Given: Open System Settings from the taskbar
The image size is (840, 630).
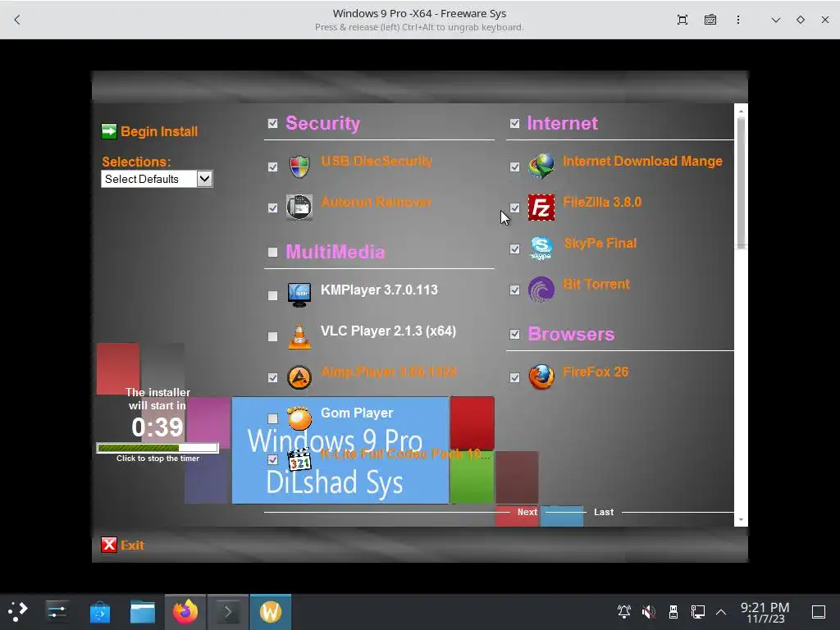Looking at the screenshot, I should [x=57, y=612].
